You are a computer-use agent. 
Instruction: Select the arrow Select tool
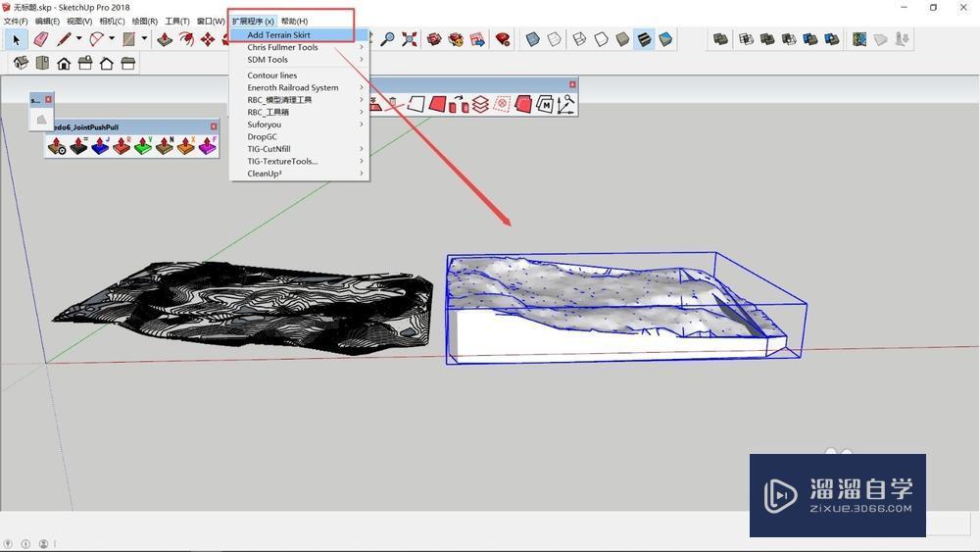[17, 40]
